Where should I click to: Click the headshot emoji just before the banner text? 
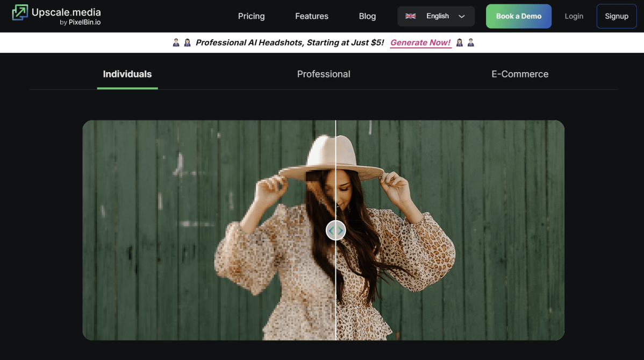[187, 43]
